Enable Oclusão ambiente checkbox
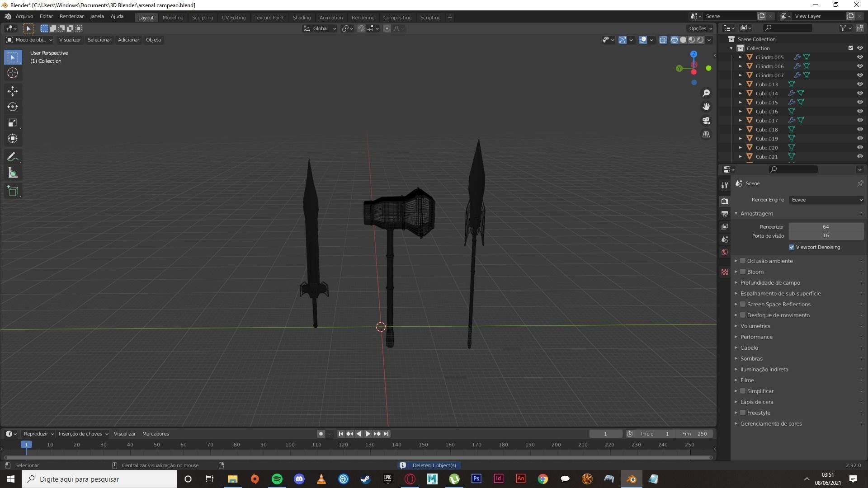Image resolution: width=868 pixels, height=488 pixels. coord(743,261)
